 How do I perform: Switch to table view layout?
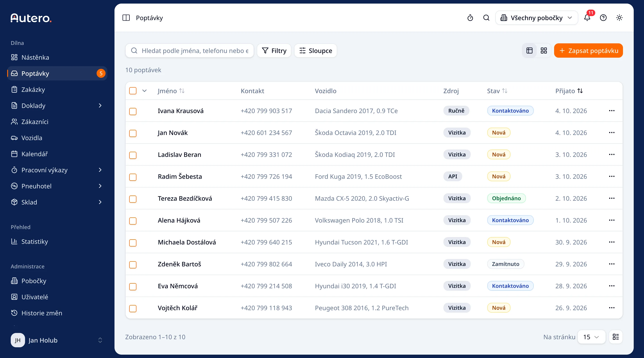tap(530, 51)
